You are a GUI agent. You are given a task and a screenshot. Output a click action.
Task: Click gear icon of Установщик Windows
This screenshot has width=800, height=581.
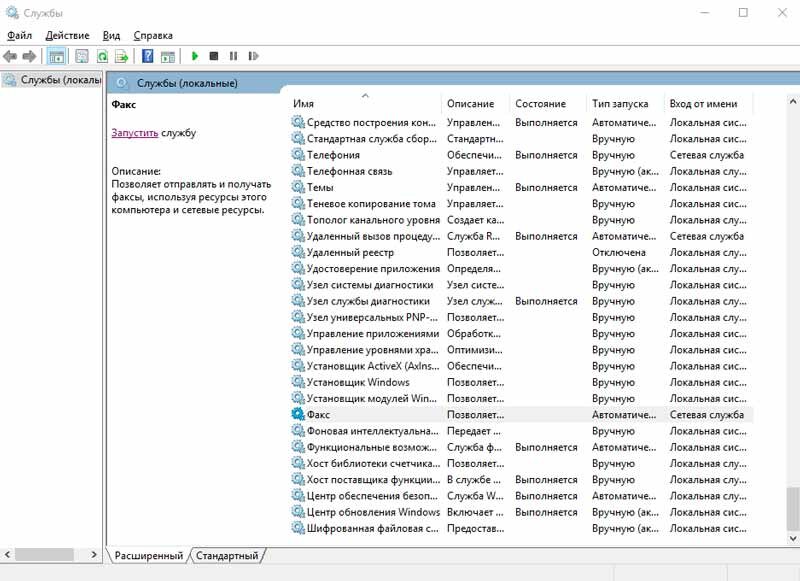tap(298, 382)
